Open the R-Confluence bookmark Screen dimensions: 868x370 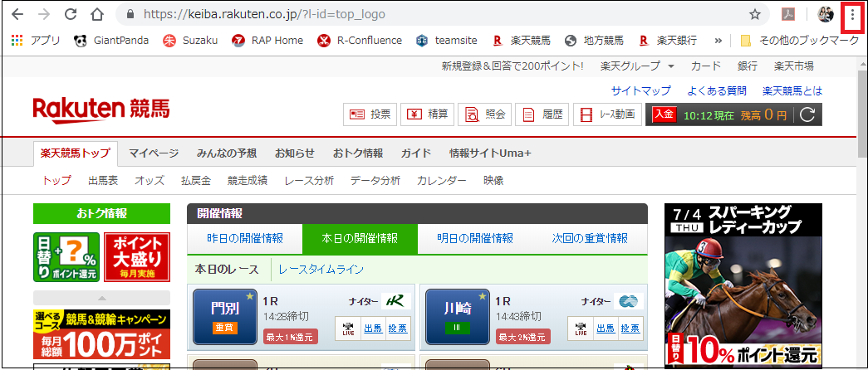point(360,41)
